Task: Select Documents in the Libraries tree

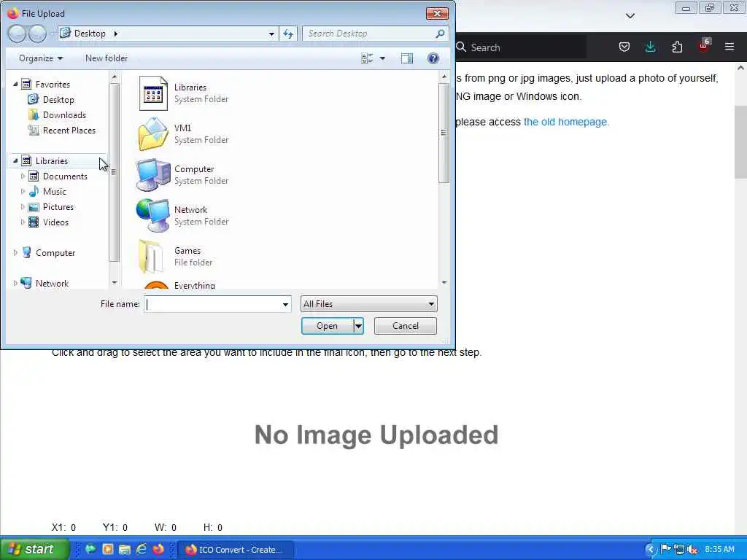Action: (x=65, y=176)
